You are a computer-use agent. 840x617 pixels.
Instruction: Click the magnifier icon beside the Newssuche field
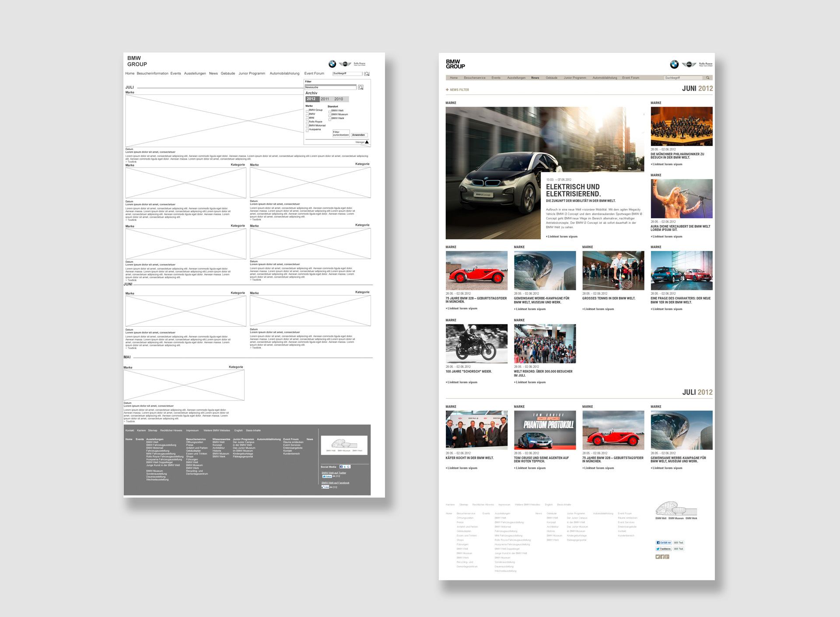360,87
